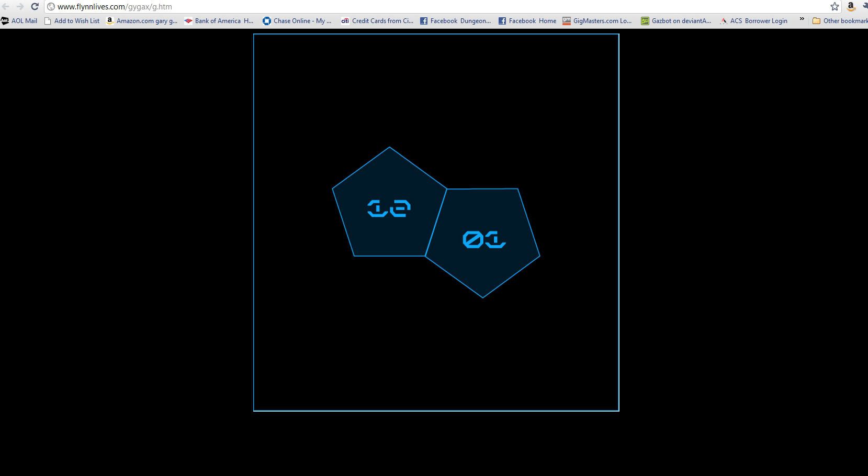Open the Bank of America bookmark
Screen dimensions: 868x476
(219, 21)
